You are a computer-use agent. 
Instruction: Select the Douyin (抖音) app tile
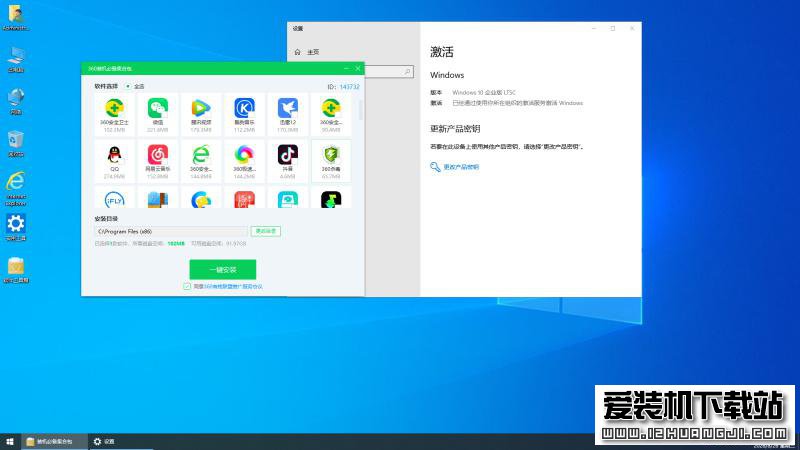pos(288,161)
